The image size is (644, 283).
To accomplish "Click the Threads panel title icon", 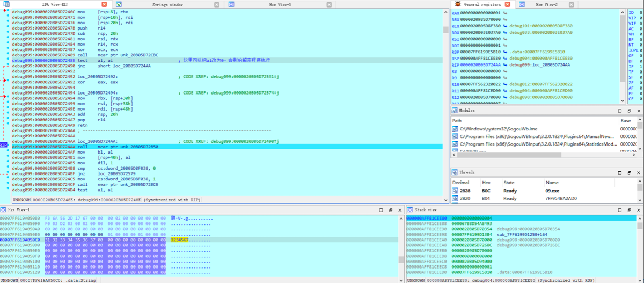I will click(x=455, y=172).
